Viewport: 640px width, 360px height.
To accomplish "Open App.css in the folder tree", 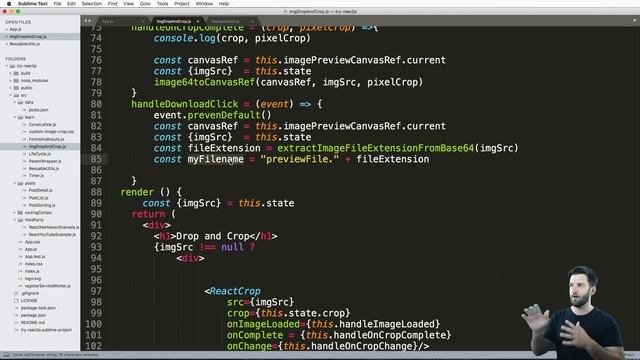I will 32,242.
